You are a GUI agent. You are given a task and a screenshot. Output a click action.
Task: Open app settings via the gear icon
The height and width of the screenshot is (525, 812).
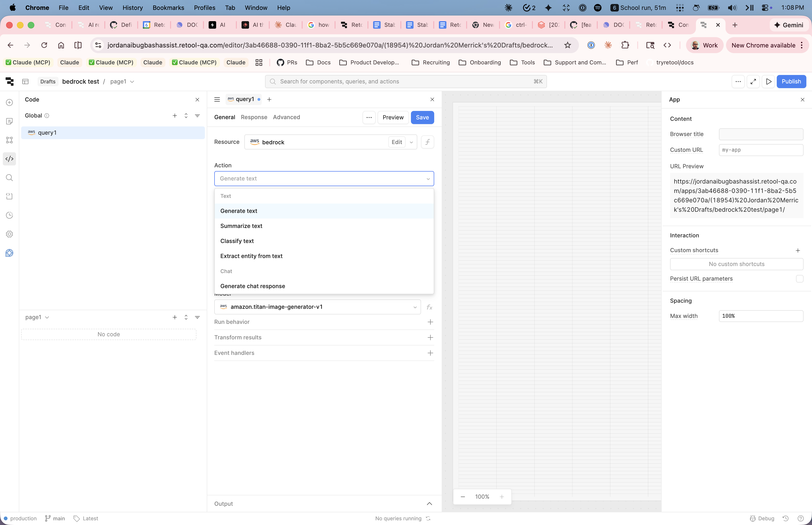point(9,234)
